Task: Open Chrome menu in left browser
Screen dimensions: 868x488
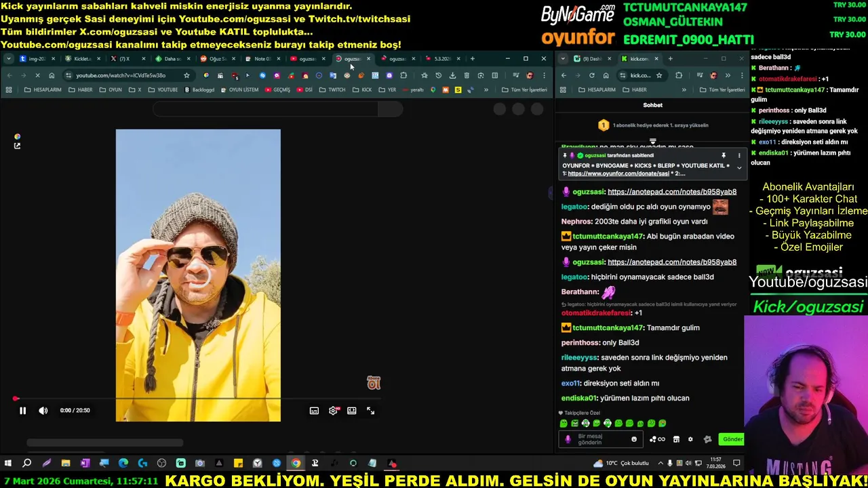Action: tap(544, 75)
